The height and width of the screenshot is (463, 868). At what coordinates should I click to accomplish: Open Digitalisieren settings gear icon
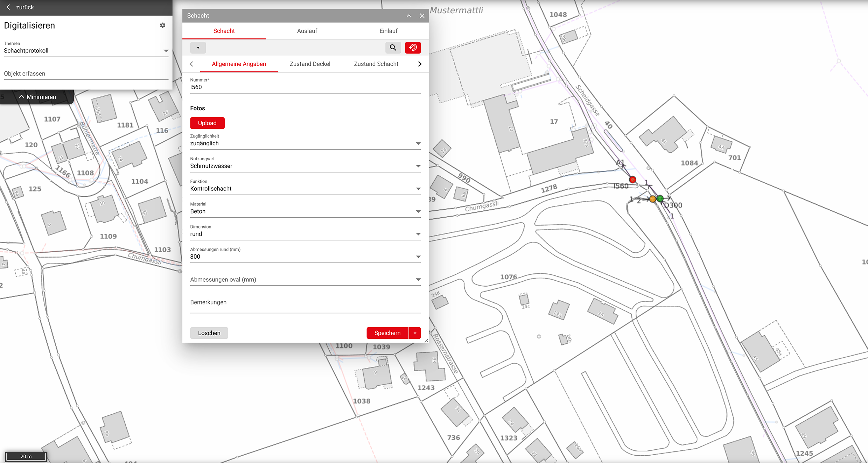(162, 25)
